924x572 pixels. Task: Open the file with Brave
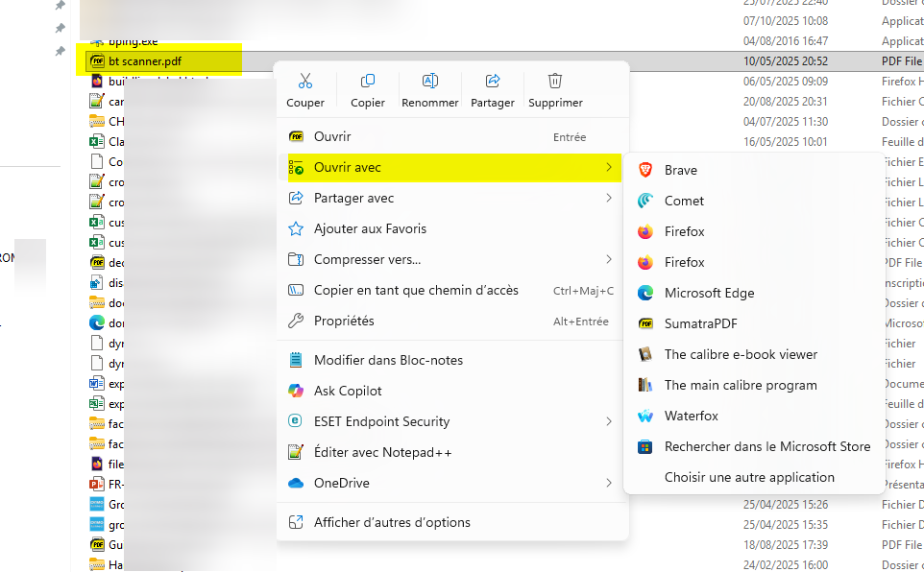coord(680,170)
